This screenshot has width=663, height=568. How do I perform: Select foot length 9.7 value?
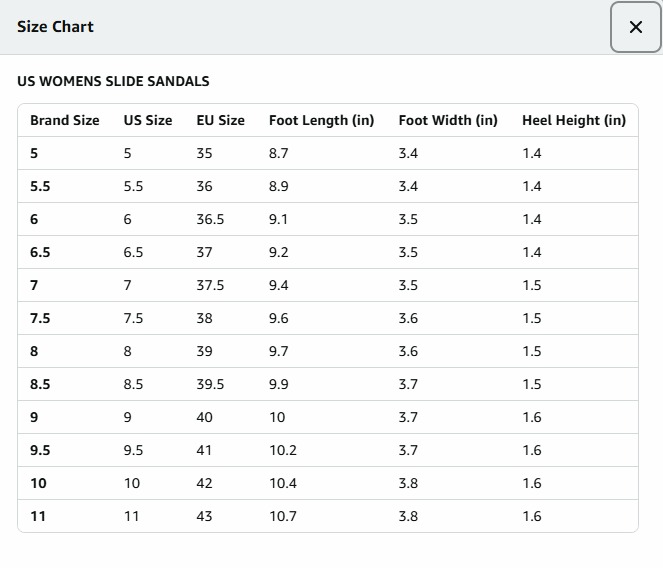click(279, 351)
